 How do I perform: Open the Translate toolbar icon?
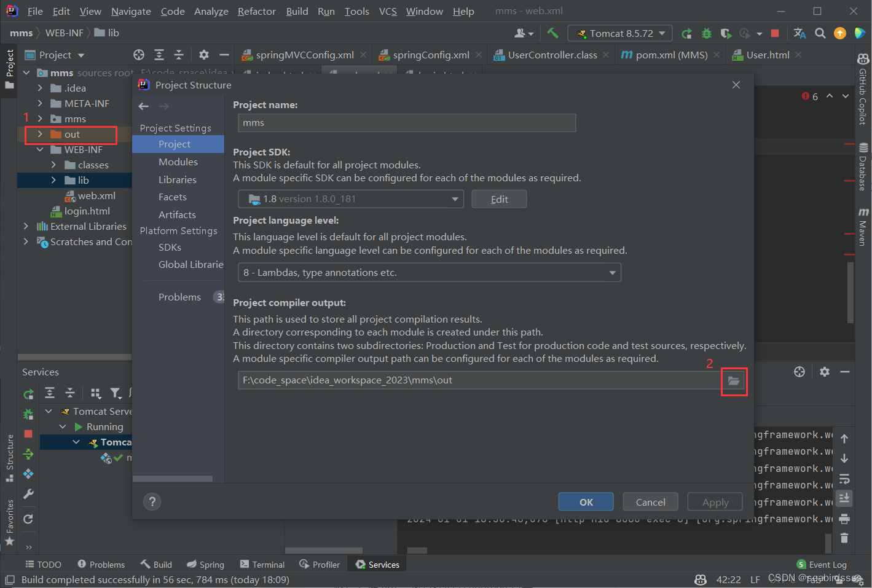pyautogui.click(x=799, y=33)
